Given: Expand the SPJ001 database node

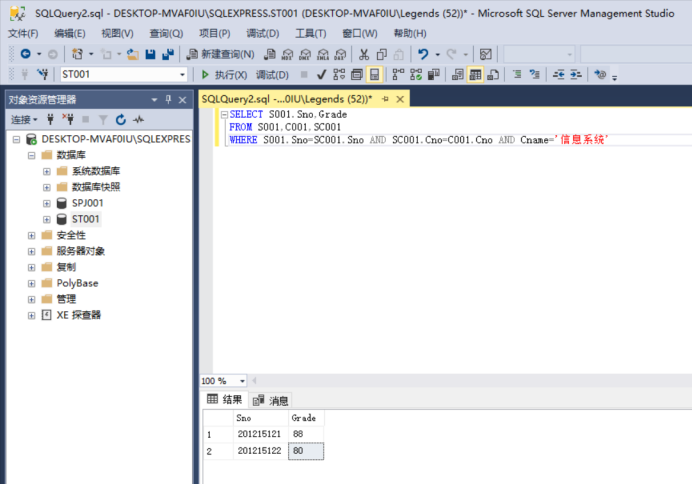Looking at the screenshot, I should 47,203.
